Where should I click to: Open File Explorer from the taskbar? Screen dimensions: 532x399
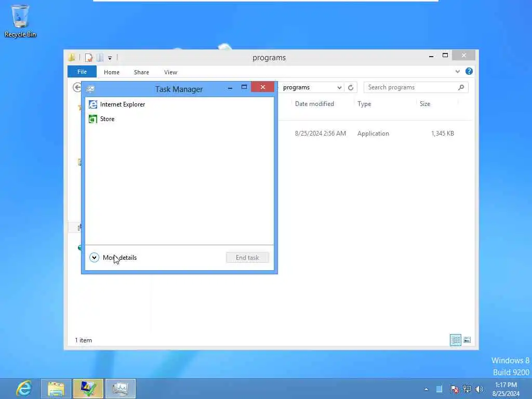point(56,389)
